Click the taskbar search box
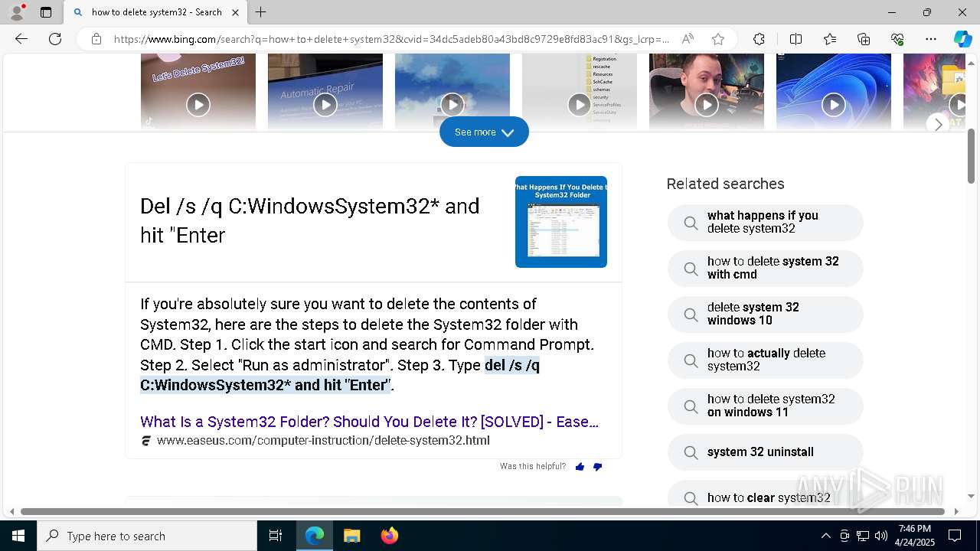The width and height of the screenshot is (980, 551). [147, 536]
